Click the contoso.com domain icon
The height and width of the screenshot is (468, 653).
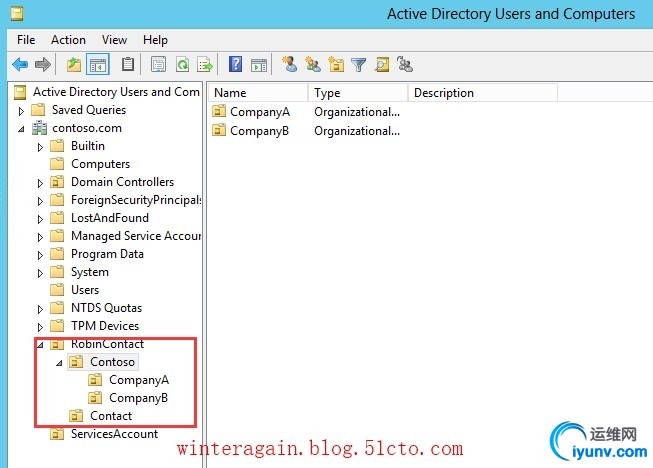(40, 128)
